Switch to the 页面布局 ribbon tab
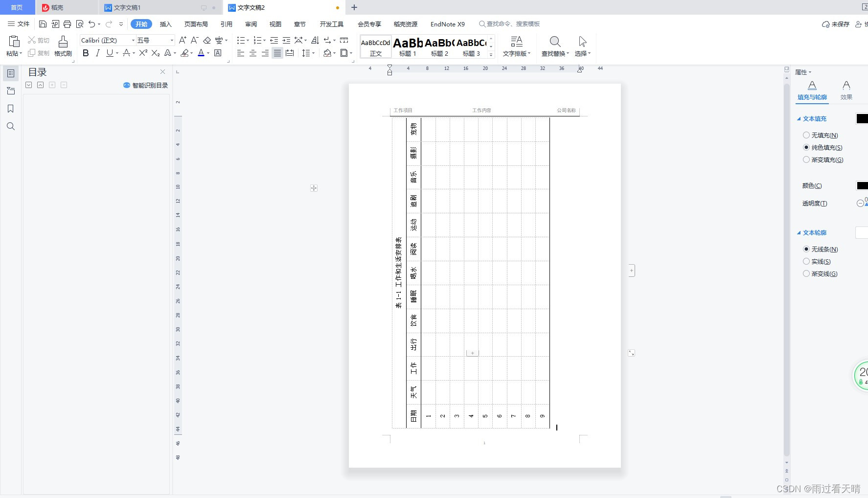 point(196,24)
